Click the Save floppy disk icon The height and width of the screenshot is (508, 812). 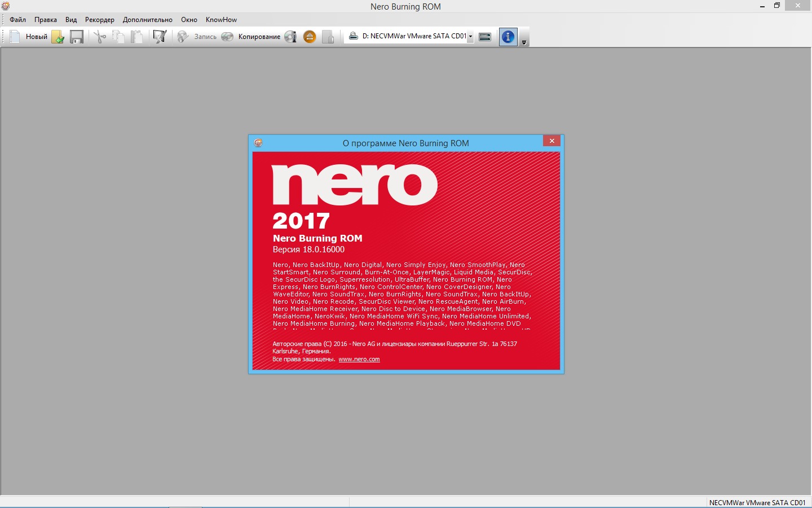pos(77,37)
